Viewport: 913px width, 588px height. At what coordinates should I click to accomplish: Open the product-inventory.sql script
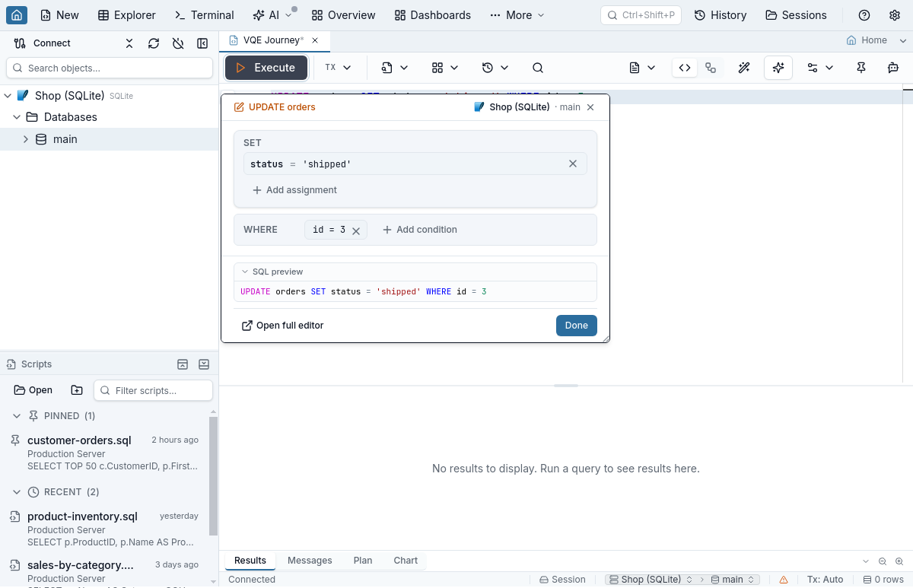coord(103,529)
